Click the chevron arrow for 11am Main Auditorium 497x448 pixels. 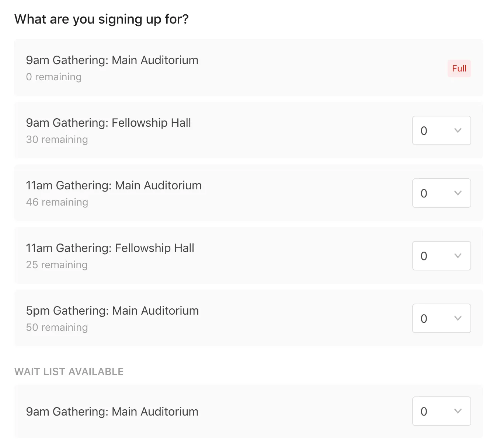458,193
